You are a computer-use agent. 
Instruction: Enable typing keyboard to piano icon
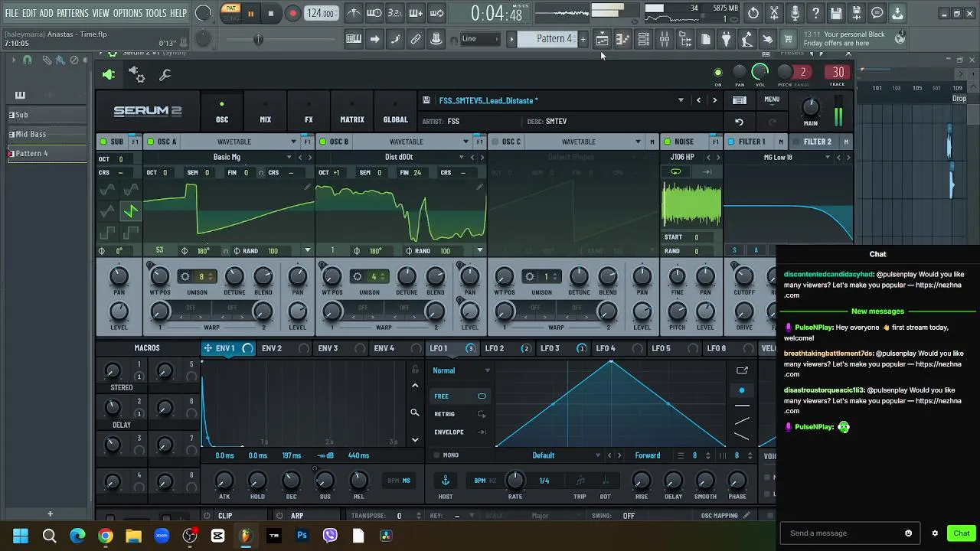pyautogui.click(x=354, y=39)
